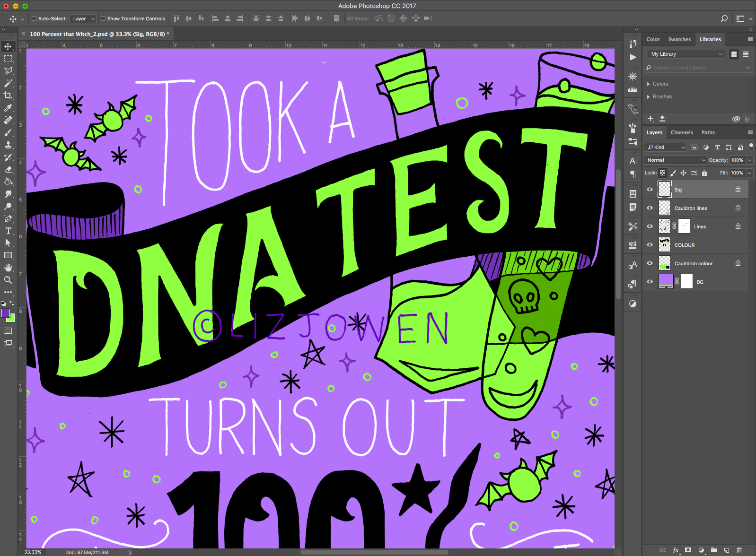
Task: Hide the Sig layer
Action: [650, 190]
